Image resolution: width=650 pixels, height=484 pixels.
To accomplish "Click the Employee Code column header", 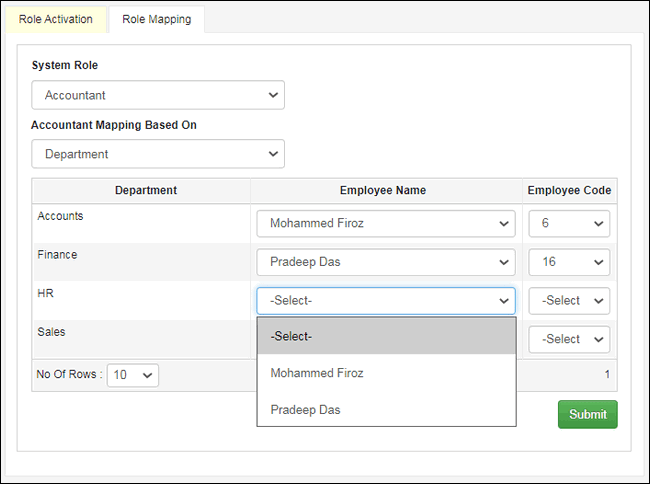I will coord(569,190).
